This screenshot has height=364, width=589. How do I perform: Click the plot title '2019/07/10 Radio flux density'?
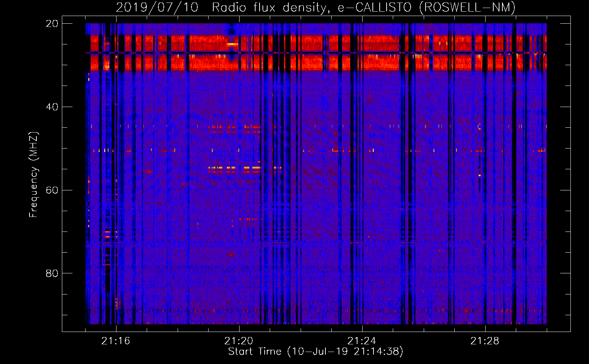[316, 7]
